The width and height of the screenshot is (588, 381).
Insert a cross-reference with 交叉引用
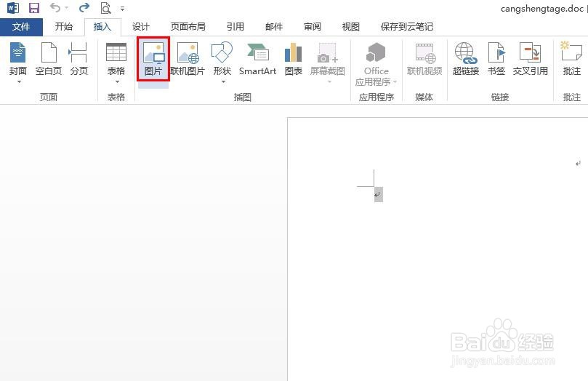(530, 58)
